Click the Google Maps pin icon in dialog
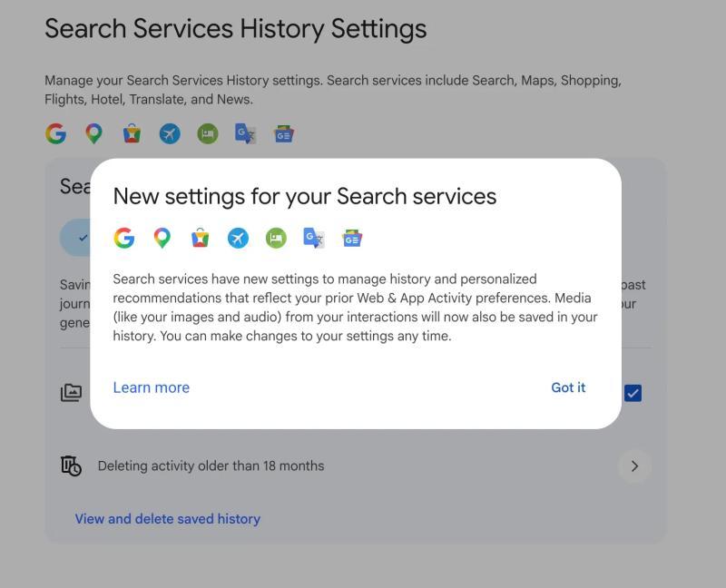This screenshot has height=588, width=726. point(162,239)
